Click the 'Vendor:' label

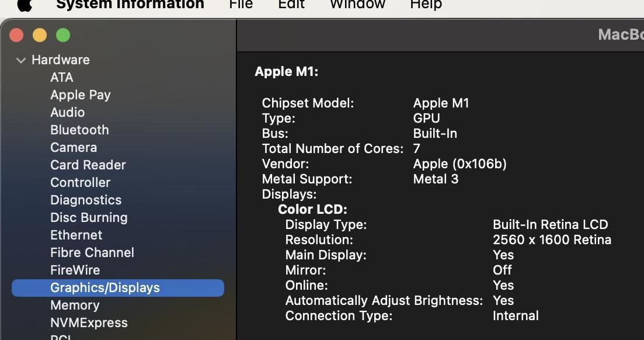click(x=285, y=164)
